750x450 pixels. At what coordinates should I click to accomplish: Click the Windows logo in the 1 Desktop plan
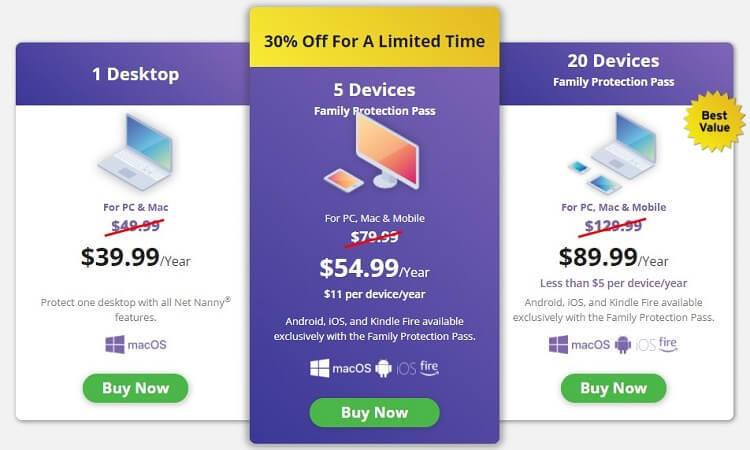tap(115, 345)
